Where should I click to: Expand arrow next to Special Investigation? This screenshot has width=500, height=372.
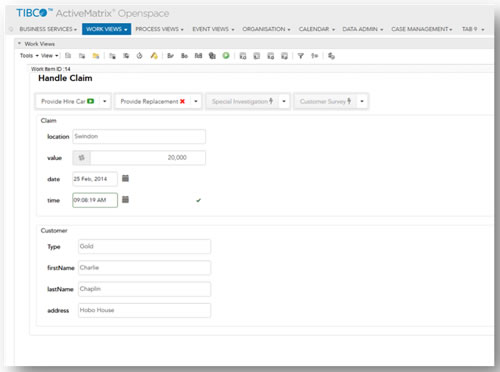click(284, 101)
